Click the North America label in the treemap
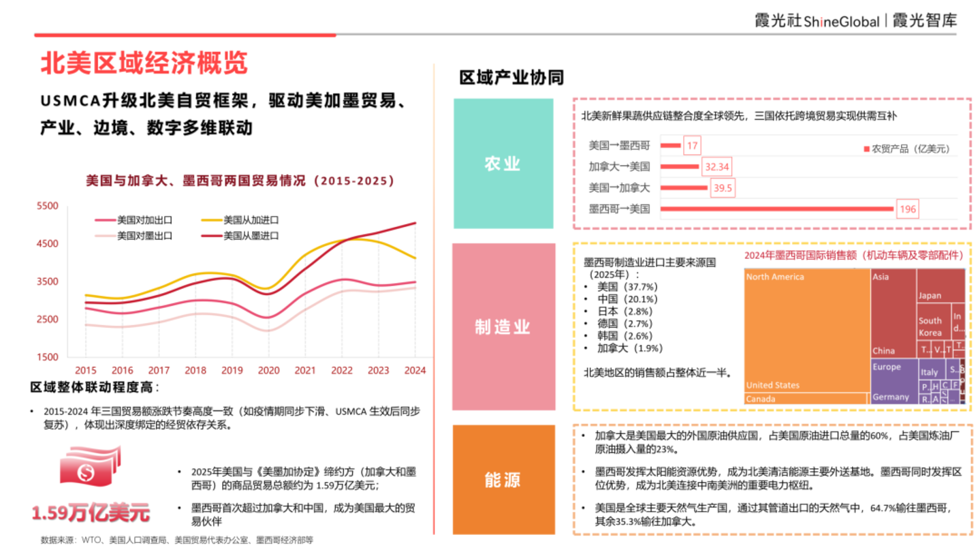Screen dimensions: 980x552 pyautogui.click(x=775, y=277)
